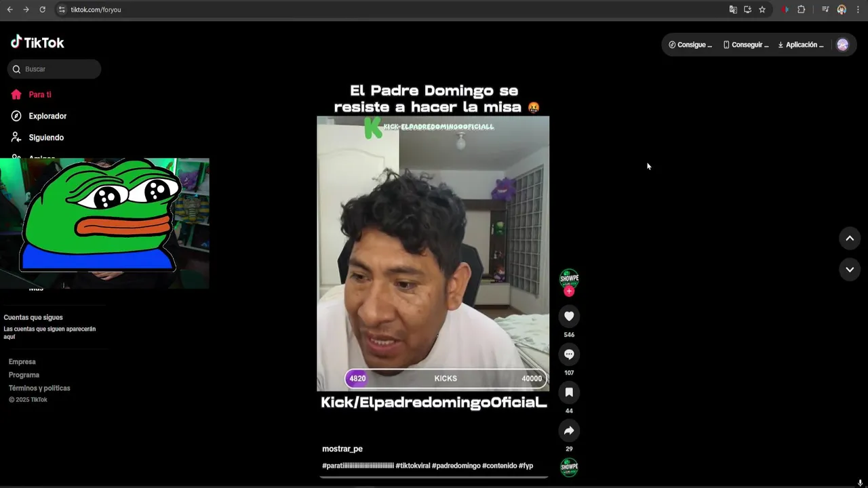The image size is (868, 488).
Task: Open Empresa footer link
Action: point(22,362)
